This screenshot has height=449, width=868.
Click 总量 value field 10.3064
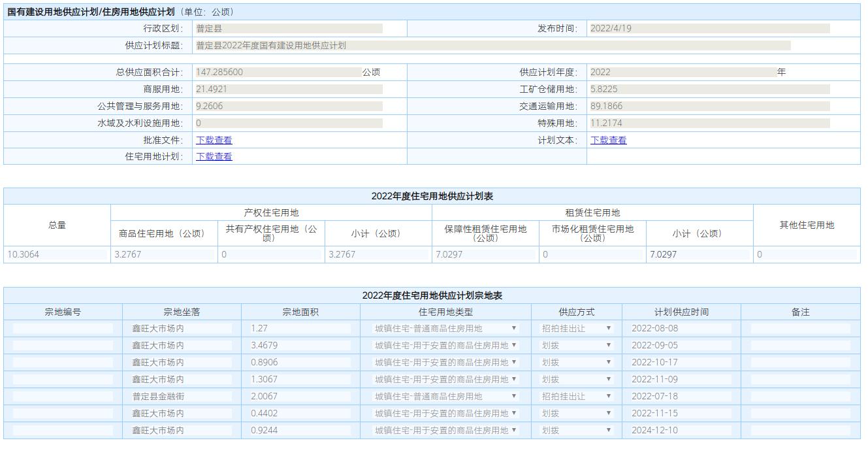[57, 255]
